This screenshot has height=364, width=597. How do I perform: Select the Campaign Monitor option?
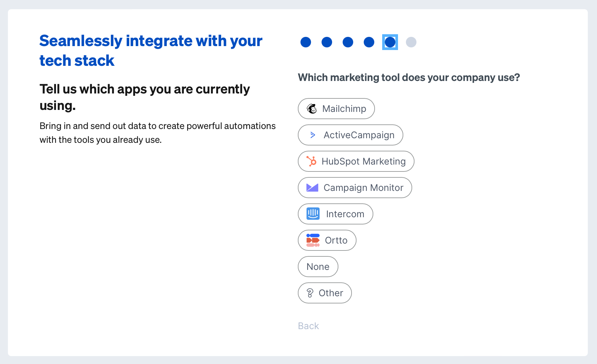pyautogui.click(x=363, y=188)
